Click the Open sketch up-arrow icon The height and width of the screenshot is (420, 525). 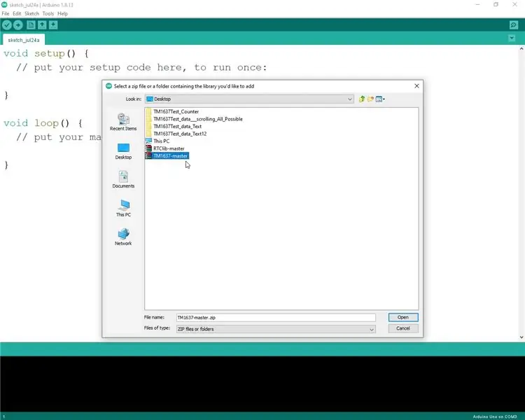pos(42,25)
